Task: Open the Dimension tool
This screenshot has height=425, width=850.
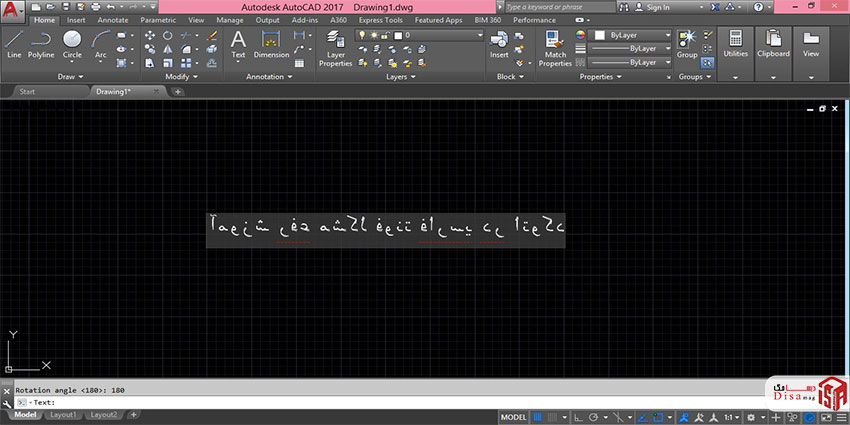Action: point(271,43)
